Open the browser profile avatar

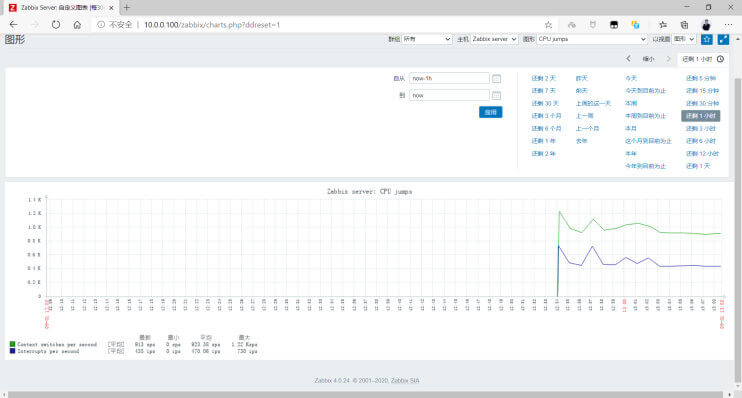coord(706,25)
